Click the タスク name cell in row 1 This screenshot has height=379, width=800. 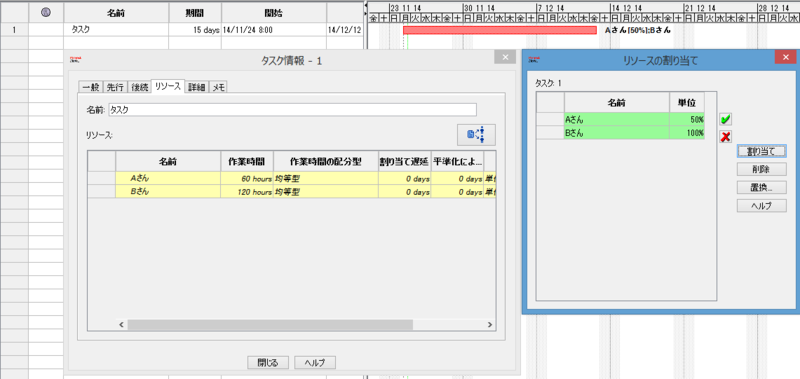coord(116,30)
